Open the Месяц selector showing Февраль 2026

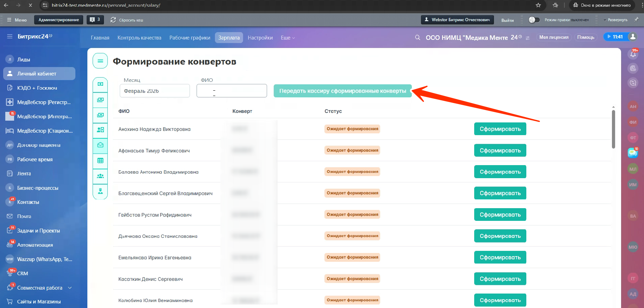pyautogui.click(x=155, y=91)
